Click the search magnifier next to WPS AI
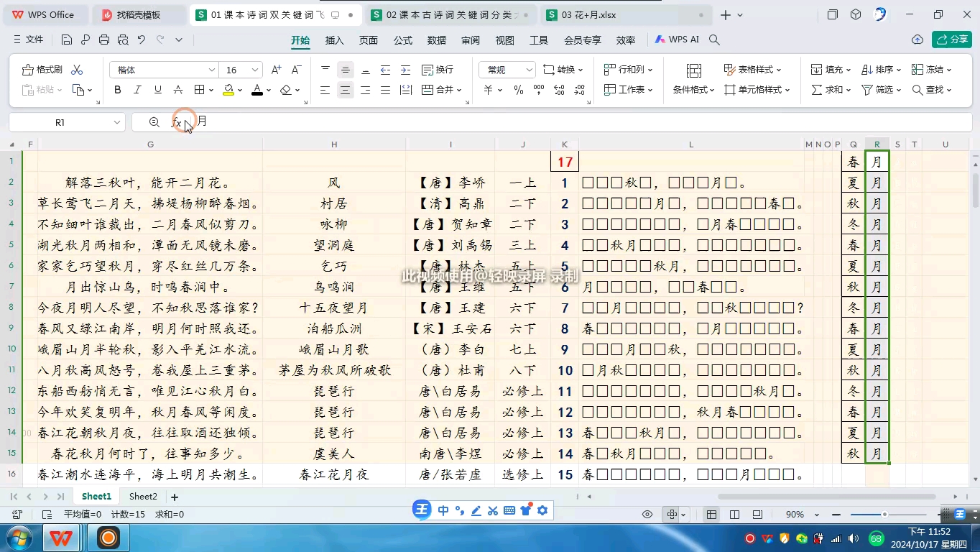The height and width of the screenshot is (552, 980). [x=714, y=40]
